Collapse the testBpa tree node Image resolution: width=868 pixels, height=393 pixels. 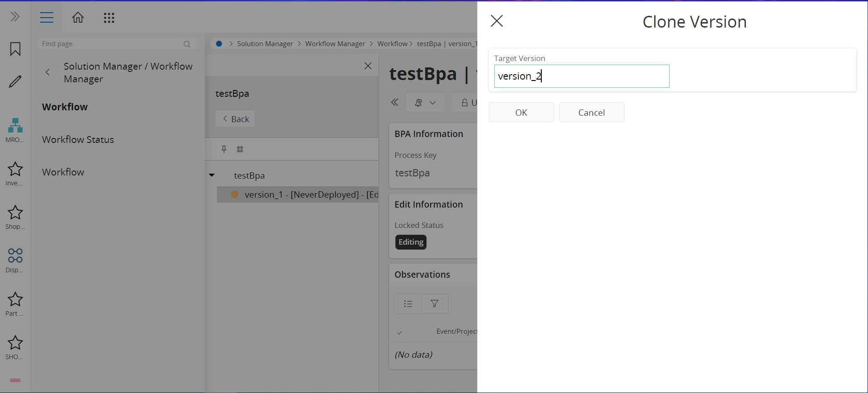211,175
